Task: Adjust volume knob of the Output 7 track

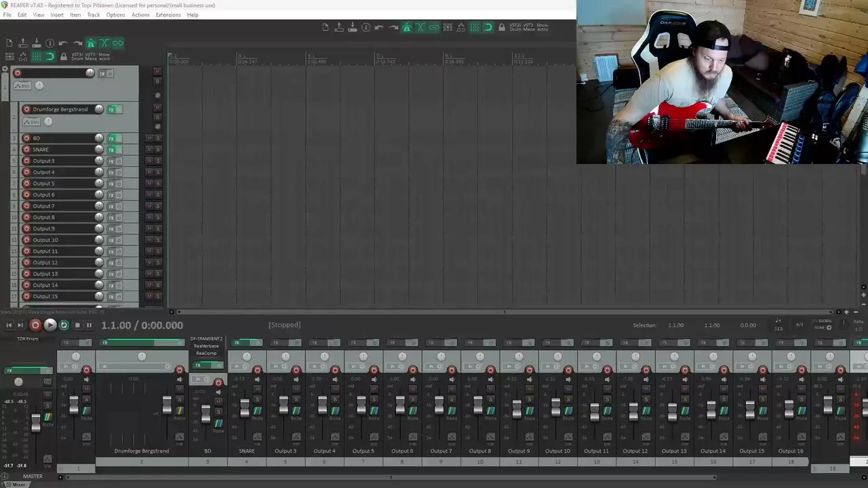Action: point(99,206)
